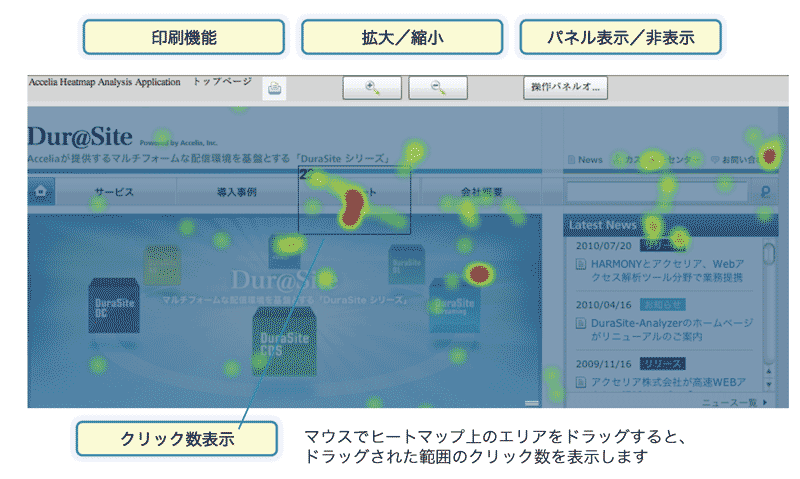The width and height of the screenshot is (800, 479).
Task: Click the Latest News heading
Action: click(603, 225)
